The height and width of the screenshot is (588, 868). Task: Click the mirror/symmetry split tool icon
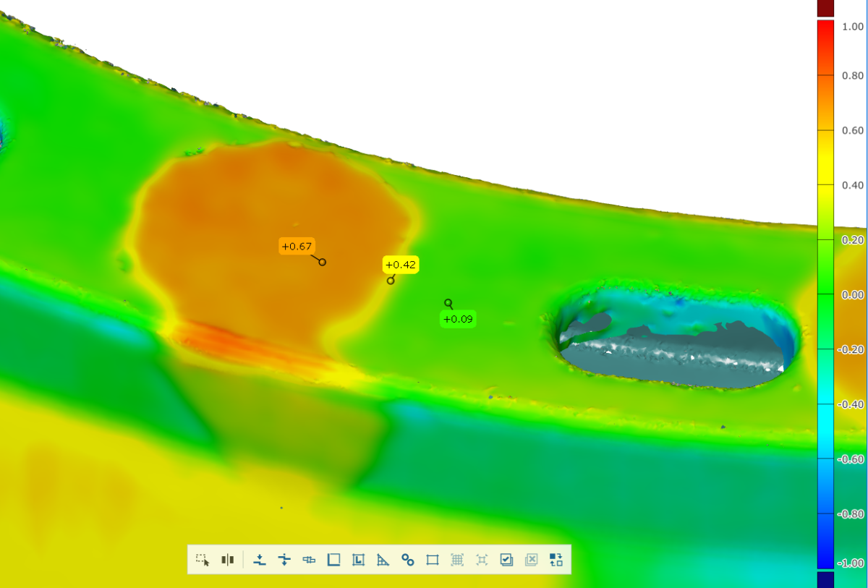coord(228,560)
